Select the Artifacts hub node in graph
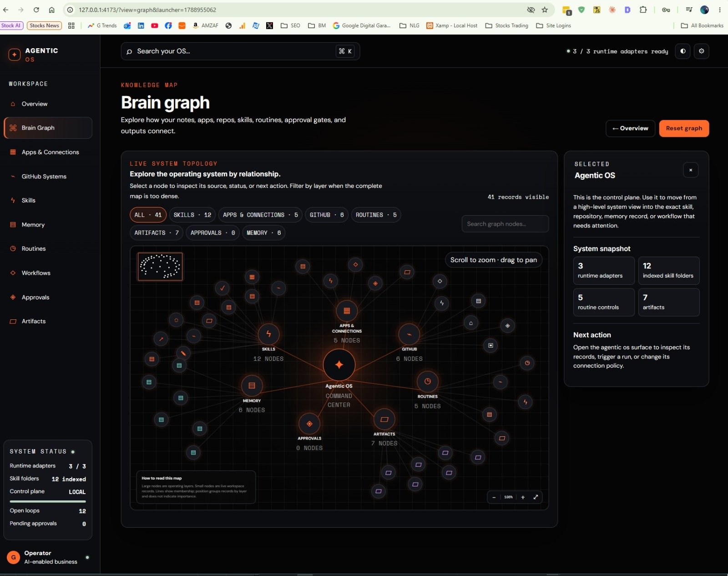 coord(384,419)
